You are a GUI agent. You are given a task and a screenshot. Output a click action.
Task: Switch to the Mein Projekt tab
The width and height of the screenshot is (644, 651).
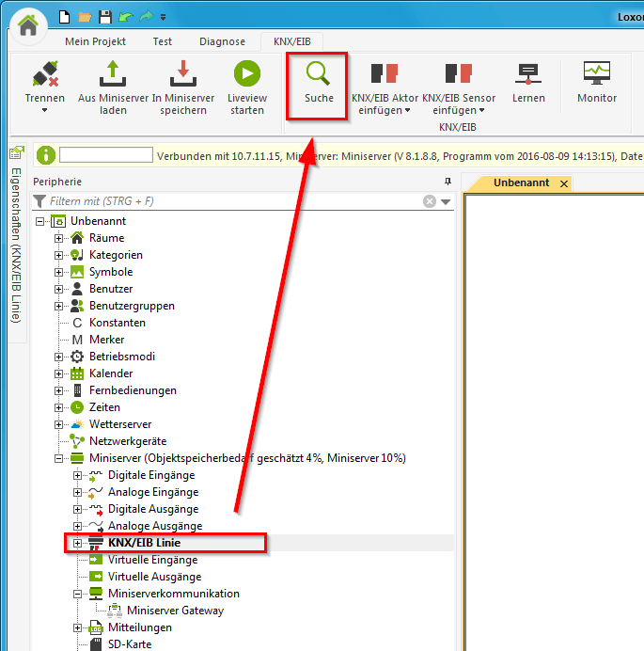(x=95, y=41)
